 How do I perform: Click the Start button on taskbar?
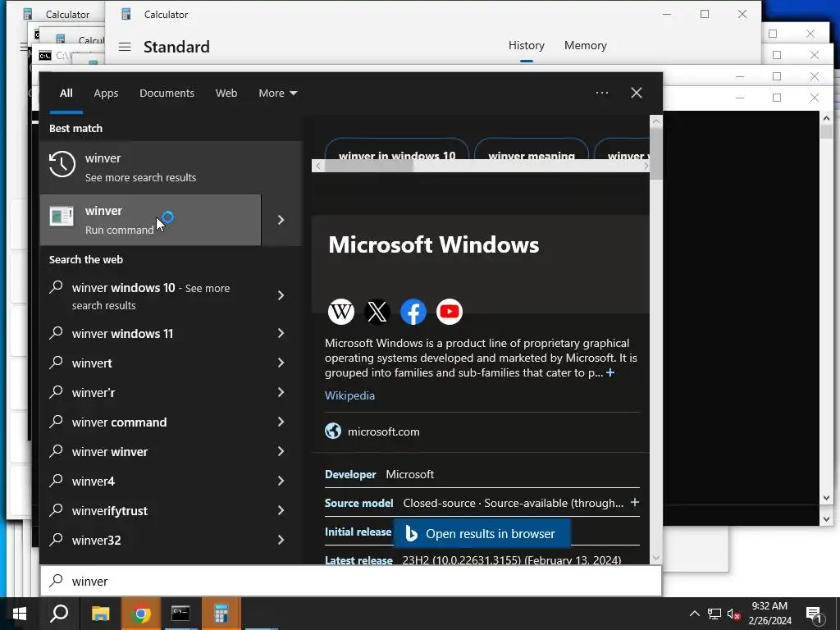point(20,614)
